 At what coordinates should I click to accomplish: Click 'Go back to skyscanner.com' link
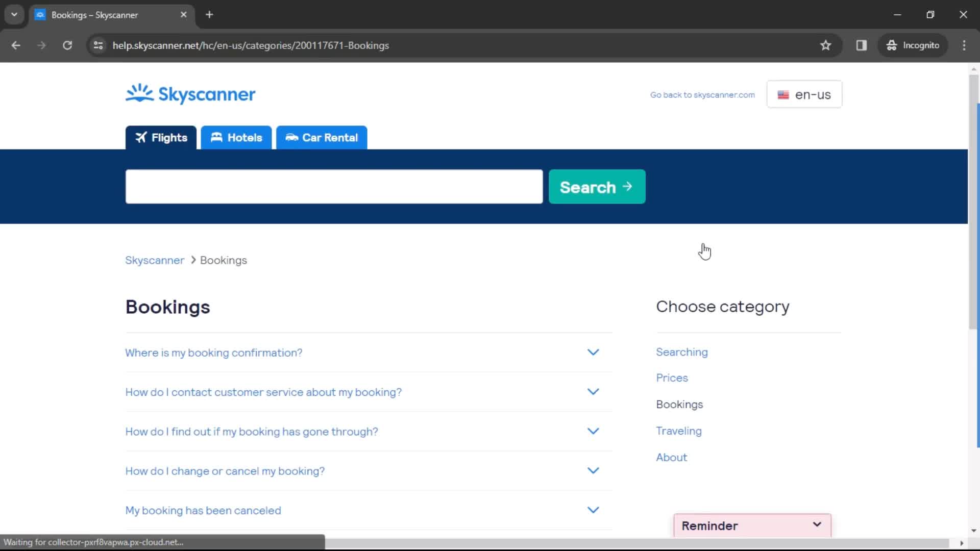[702, 94]
